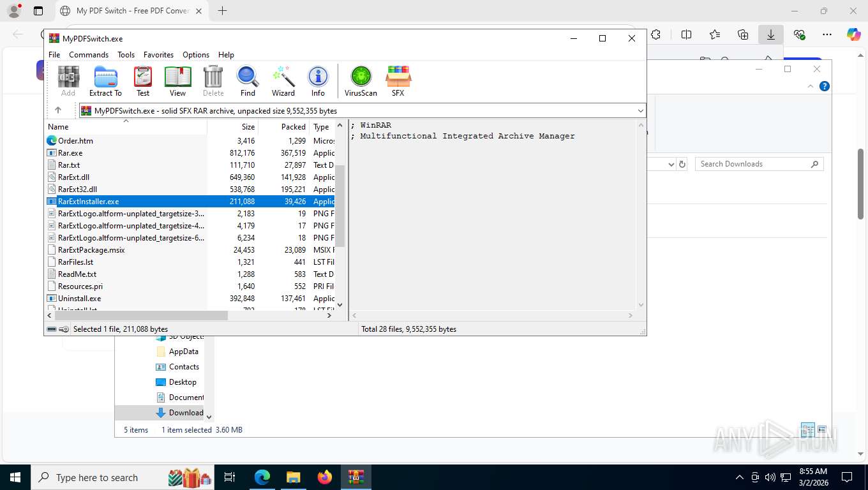
Task: Open Commands menu
Action: click(x=89, y=55)
